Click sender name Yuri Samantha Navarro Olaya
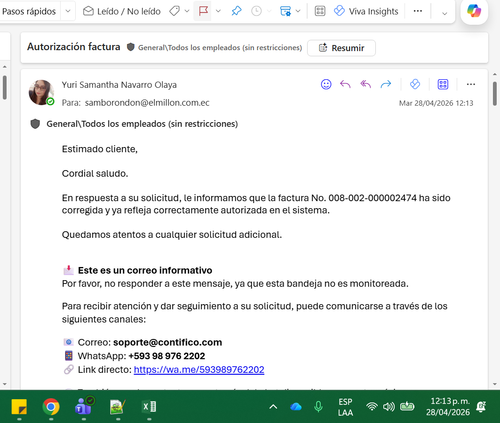The image size is (500, 423). (x=119, y=85)
